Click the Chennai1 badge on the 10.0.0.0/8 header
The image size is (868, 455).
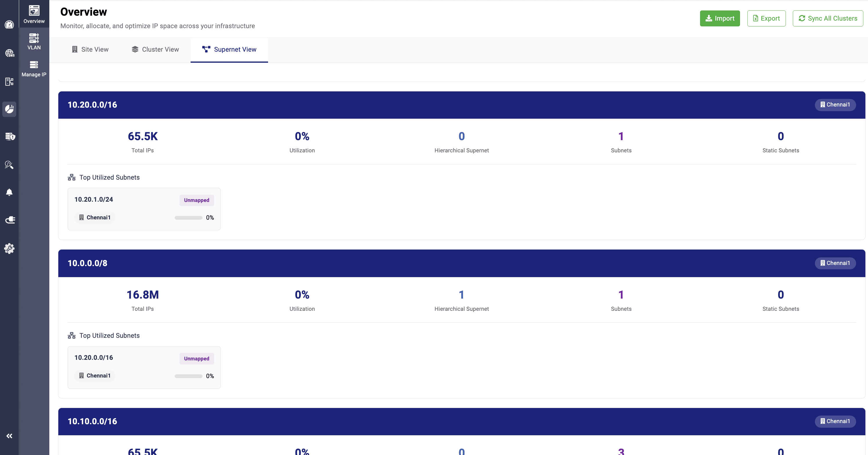point(835,263)
